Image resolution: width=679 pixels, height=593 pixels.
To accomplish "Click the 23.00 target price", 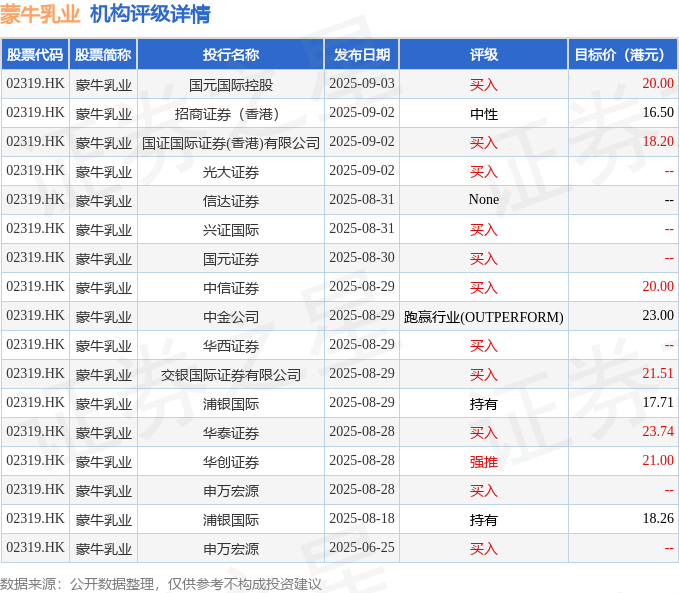I will point(658,315).
